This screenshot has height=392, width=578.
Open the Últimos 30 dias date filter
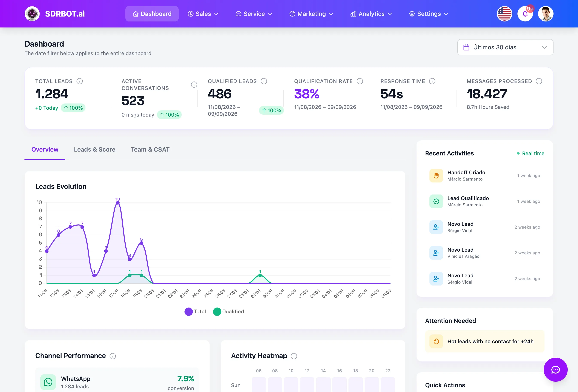pos(505,47)
